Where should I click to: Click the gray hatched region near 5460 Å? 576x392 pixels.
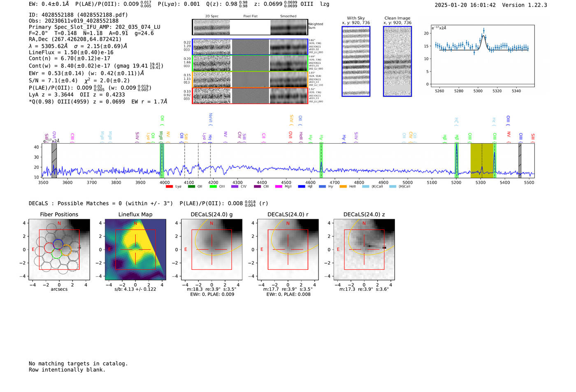[x=520, y=160]
